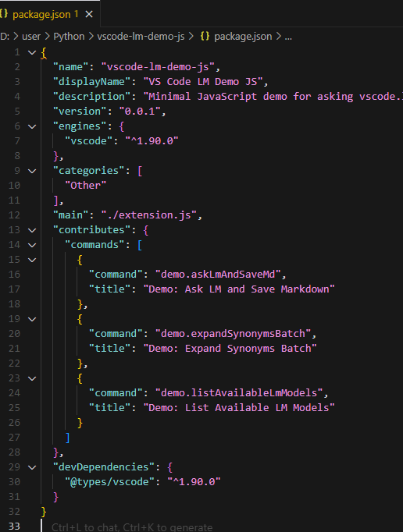The width and height of the screenshot is (403, 532).
Task: Click the "engines" key
Action: 80,126
